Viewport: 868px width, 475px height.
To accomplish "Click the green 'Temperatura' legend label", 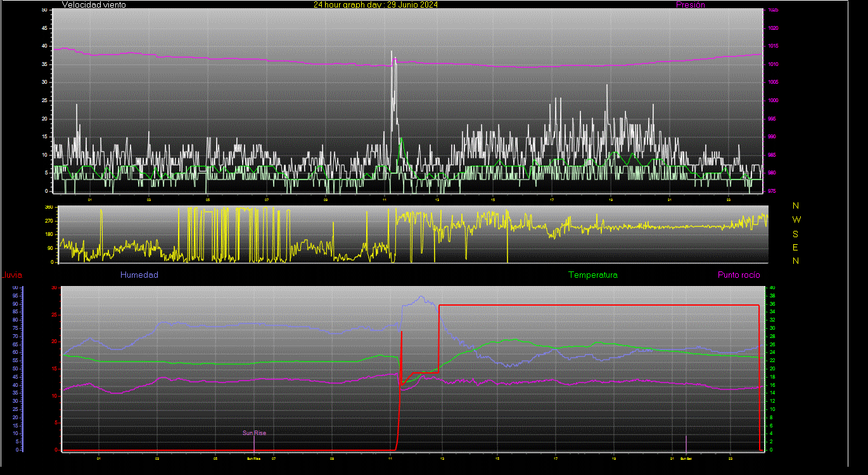I will [593, 275].
